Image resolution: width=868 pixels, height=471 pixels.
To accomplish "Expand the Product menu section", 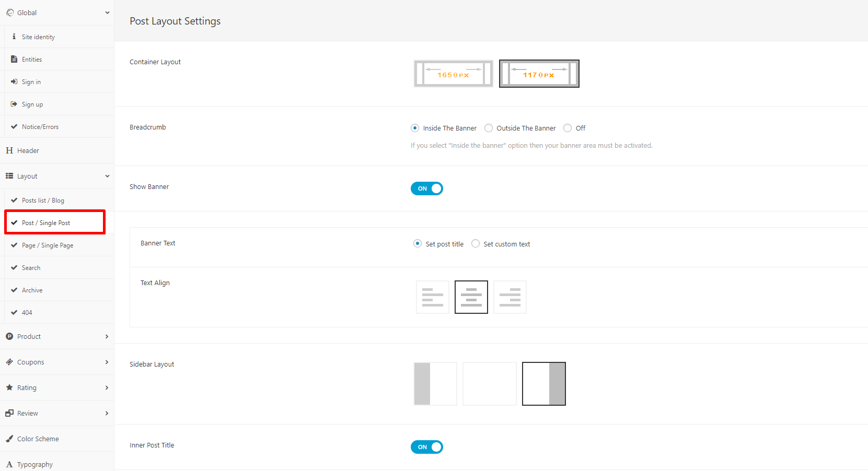I will pos(57,337).
